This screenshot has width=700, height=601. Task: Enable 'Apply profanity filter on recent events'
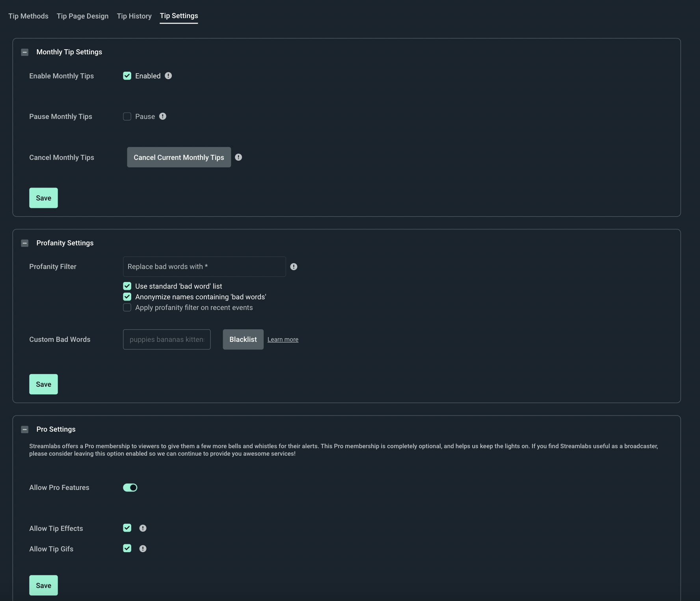[127, 307]
